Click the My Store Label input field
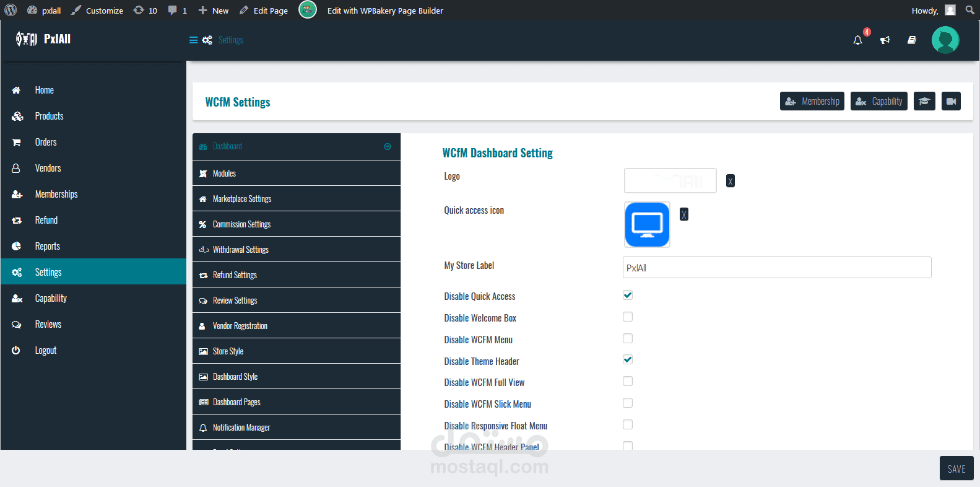 pyautogui.click(x=777, y=268)
